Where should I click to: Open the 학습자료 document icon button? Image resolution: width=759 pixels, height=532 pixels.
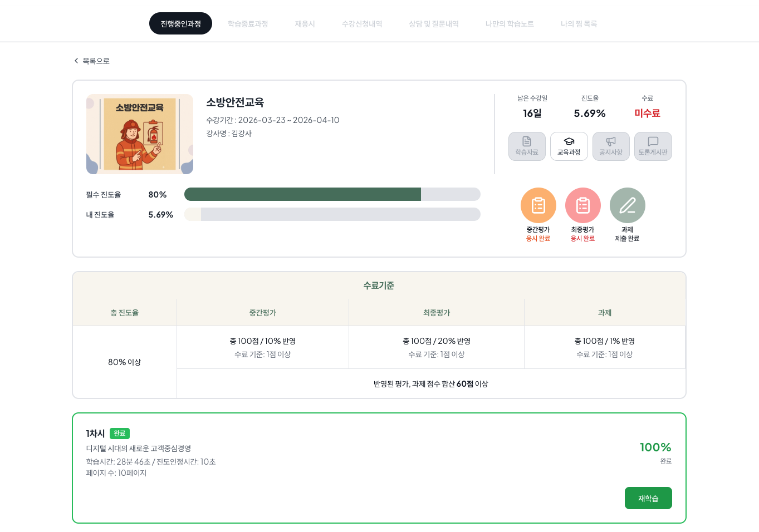[526, 146]
